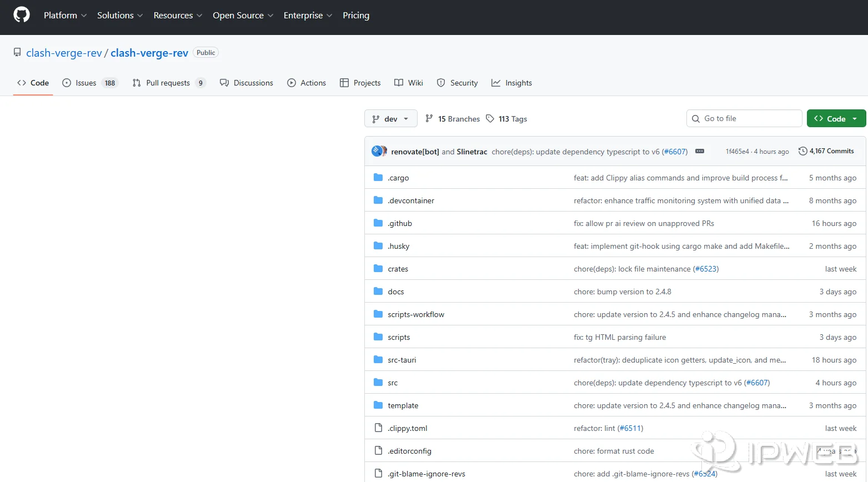Open the src-tauri folder
868x482 pixels.
[402, 360]
